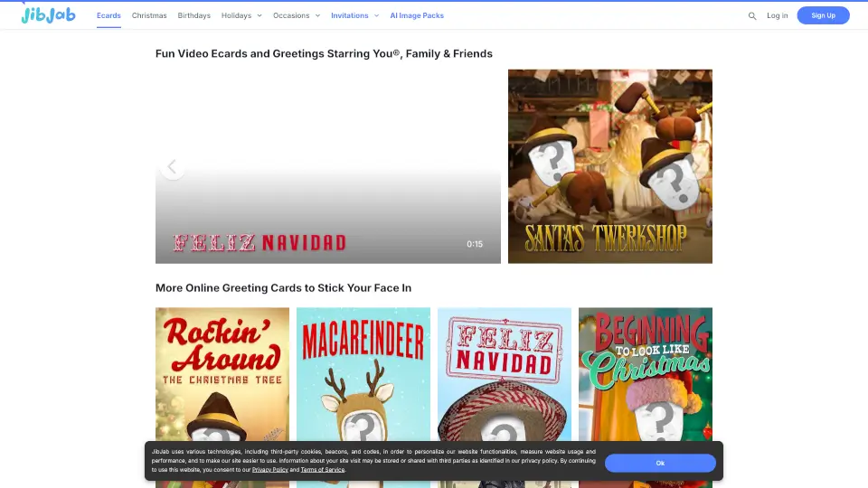Image resolution: width=868 pixels, height=488 pixels.
Task: Go to previous slide with left carousel arrow
Action: pos(173,166)
